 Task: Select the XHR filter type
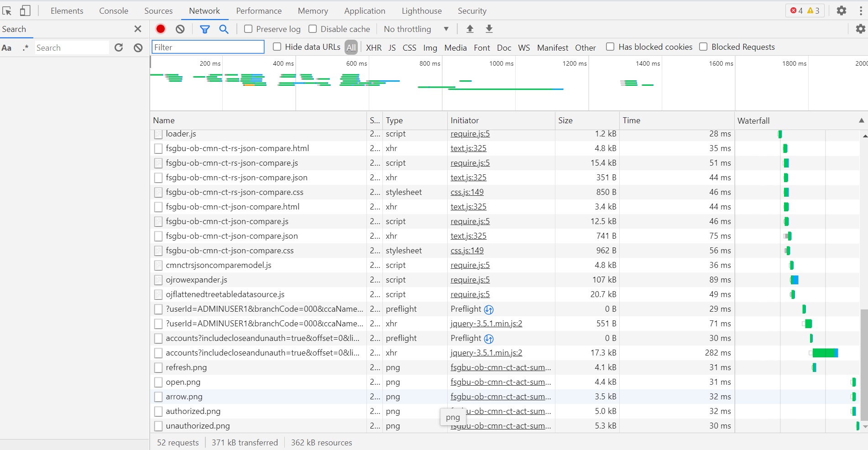374,47
